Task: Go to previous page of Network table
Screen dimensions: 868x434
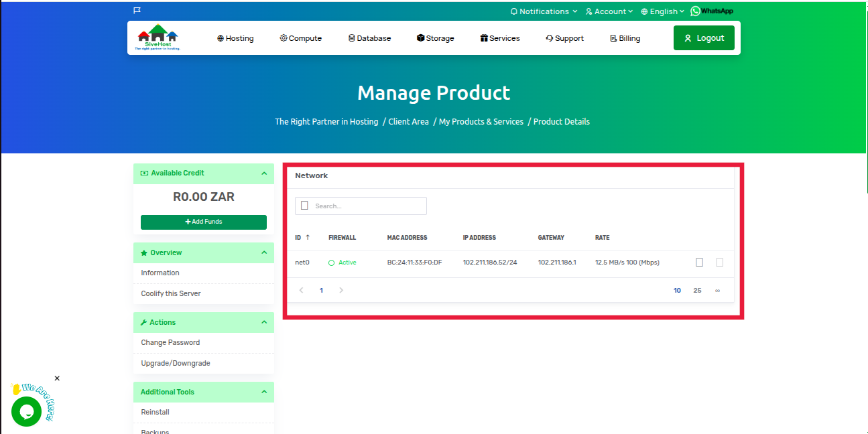Action: point(302,290)
